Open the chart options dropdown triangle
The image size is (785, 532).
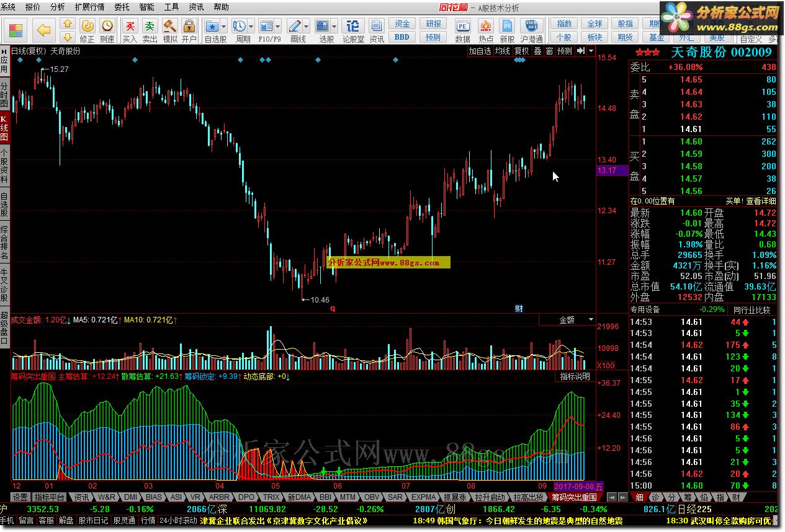pos(591,51)
